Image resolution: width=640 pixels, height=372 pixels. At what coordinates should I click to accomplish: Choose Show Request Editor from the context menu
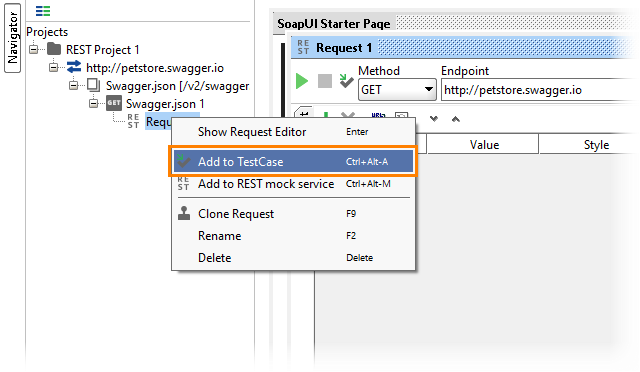click(x=293, y=132)
